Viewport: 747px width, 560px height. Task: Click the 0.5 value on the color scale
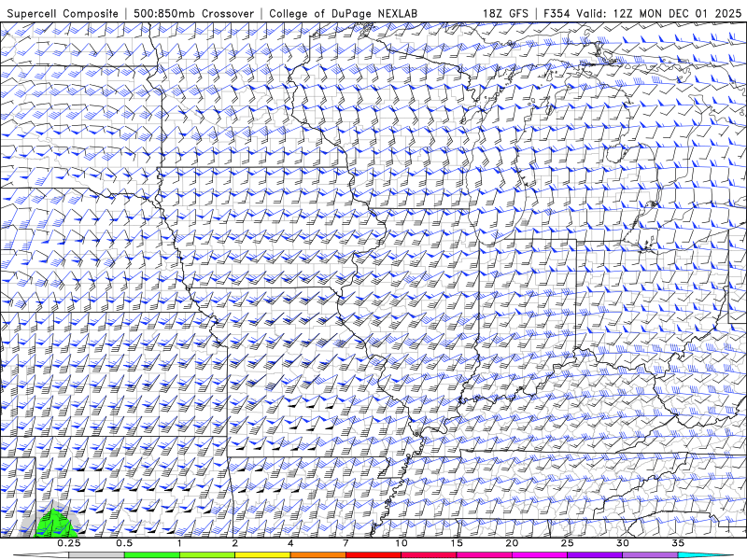click(x=124, y=543)
